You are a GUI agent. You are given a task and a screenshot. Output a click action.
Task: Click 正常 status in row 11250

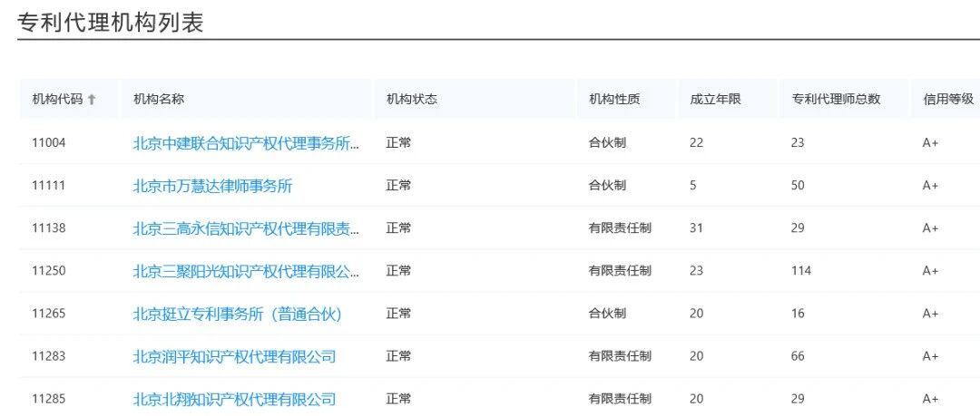pyautogui.click(x=398, y=271)
